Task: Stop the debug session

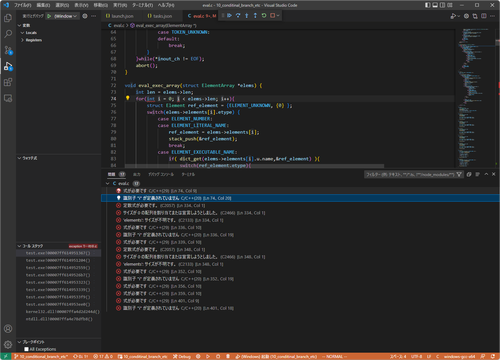Action: tap(272, 16)
